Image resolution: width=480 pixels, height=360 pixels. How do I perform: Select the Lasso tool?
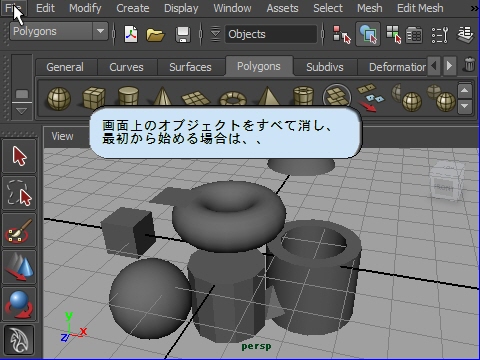point(19,193)
